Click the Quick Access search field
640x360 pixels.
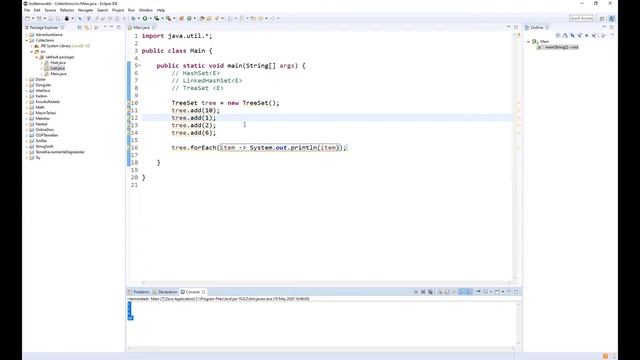click(x=581, y=18)
